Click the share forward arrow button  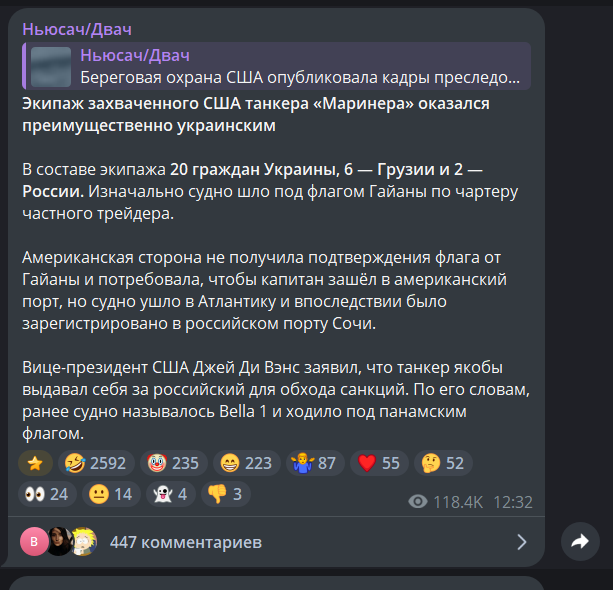[580, 542]
